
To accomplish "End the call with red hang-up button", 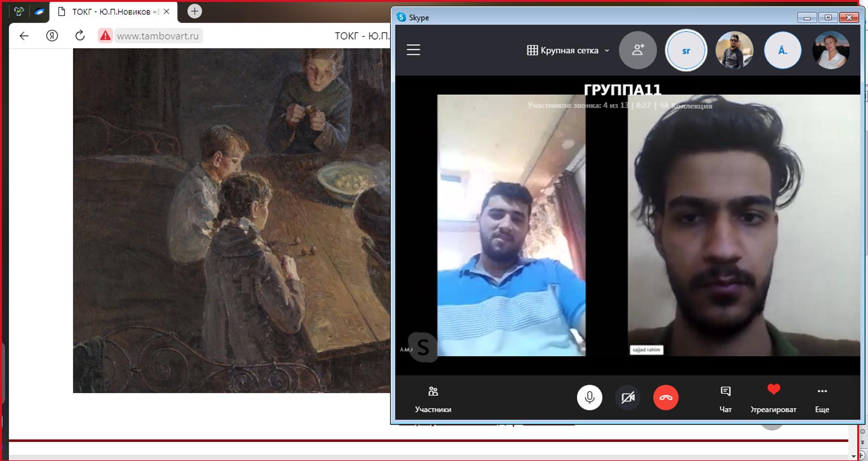I will [666, 398].
